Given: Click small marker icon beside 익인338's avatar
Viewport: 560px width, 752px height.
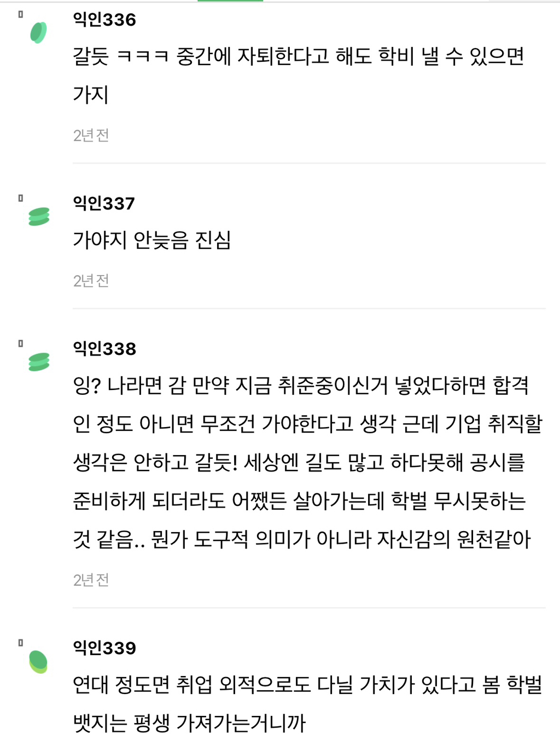Looking at the screenshot, I should [x=21, y=344].
